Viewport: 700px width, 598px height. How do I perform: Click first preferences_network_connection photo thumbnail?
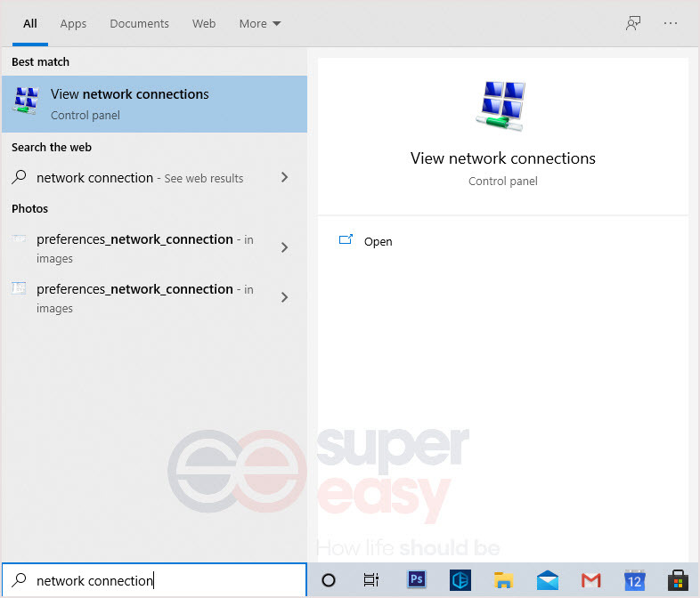pos(19,239)
